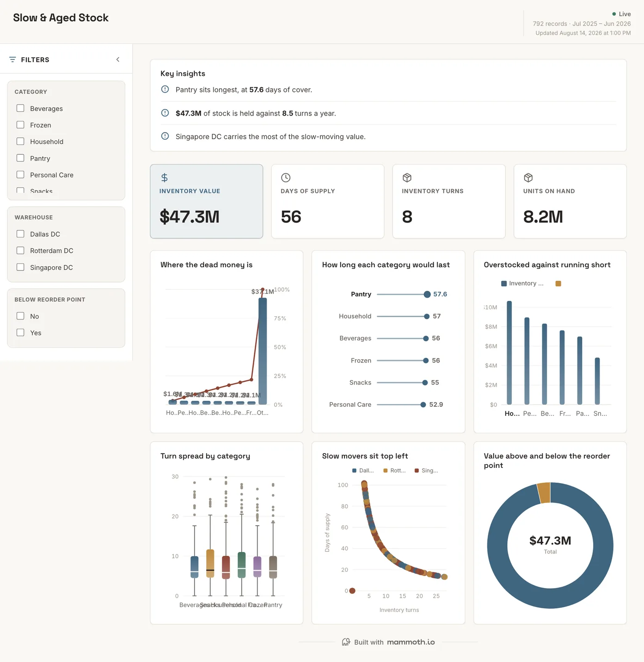The height and width of the screenshot is (662, 644).
Task: Click the orange slice of the reorder donut
Action: coord(544,493)
